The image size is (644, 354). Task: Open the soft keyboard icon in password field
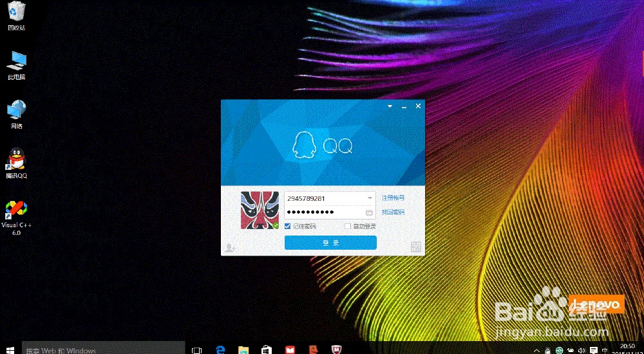(x=369, y=212)
